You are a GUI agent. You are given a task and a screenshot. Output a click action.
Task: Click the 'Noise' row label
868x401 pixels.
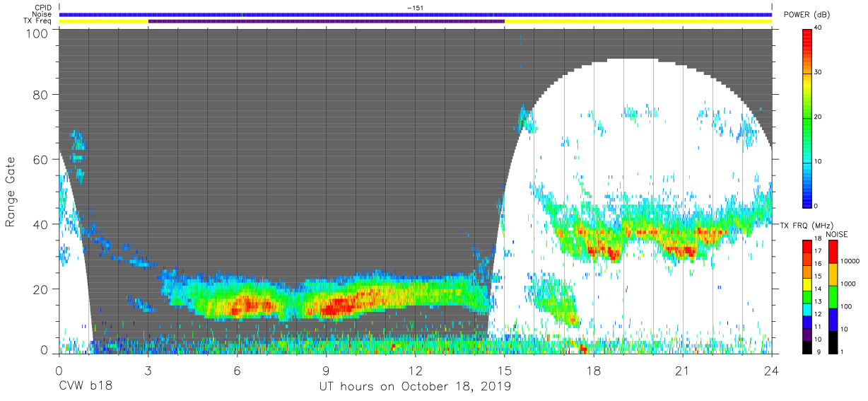(x=42, y=14)
